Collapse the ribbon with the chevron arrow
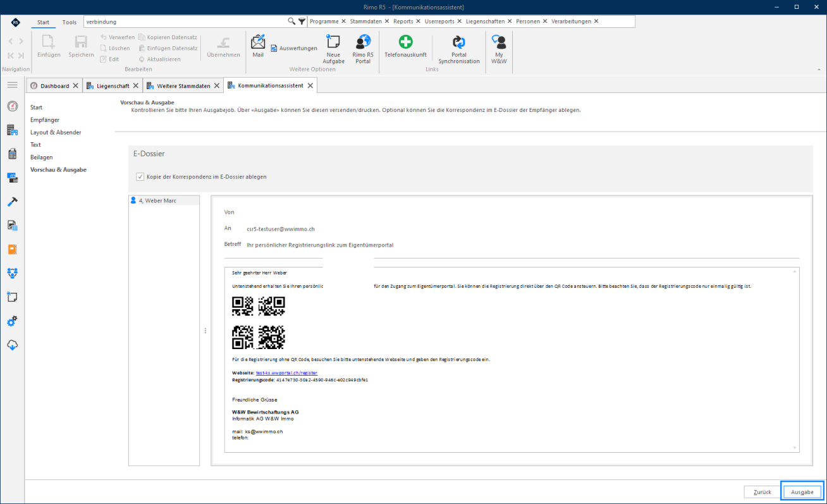Screen dimensions: 827x504 tap(819, 70)
